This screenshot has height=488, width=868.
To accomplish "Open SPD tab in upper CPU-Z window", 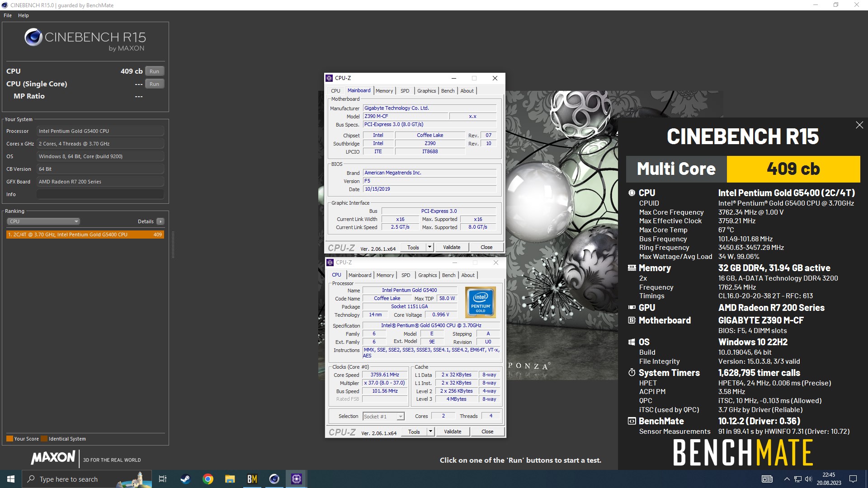I will (x=405, y=91).
